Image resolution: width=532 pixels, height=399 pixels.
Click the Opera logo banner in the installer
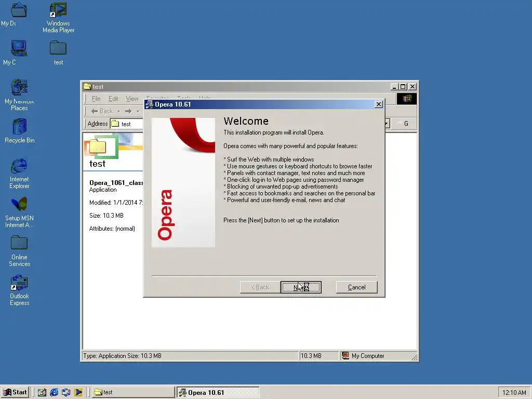(183, 182)
